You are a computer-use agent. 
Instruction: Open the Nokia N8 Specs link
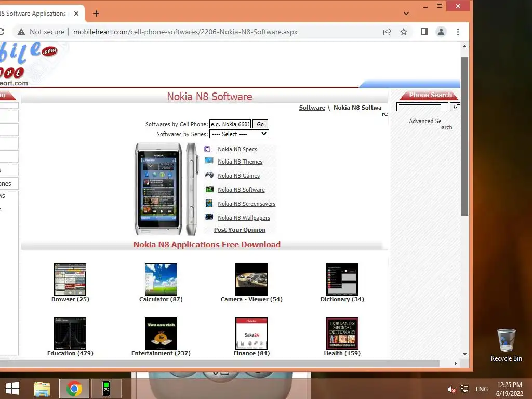pyautogui.click(x=237, y=149)
